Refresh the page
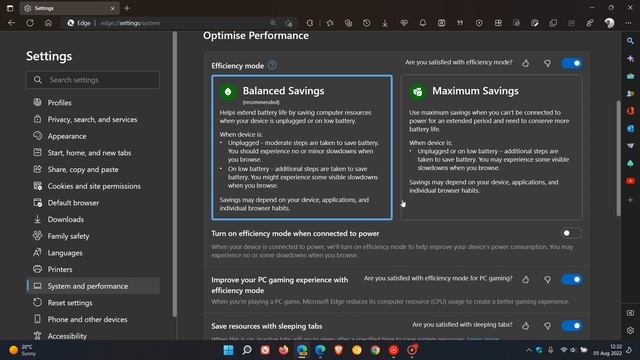The height and width of the screenshot is (360, 640). click(30, 23)
